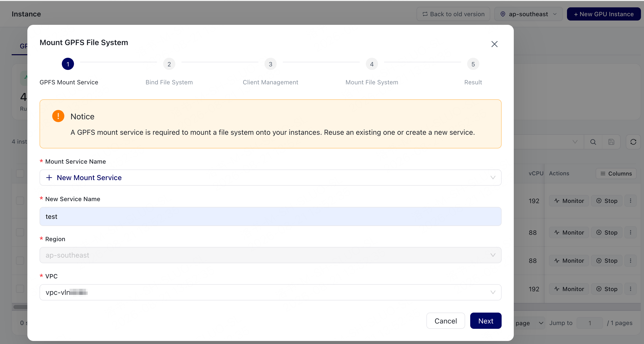
Task: Toggle checkbox of fourth instance row
Action: (x=20, y=289)
